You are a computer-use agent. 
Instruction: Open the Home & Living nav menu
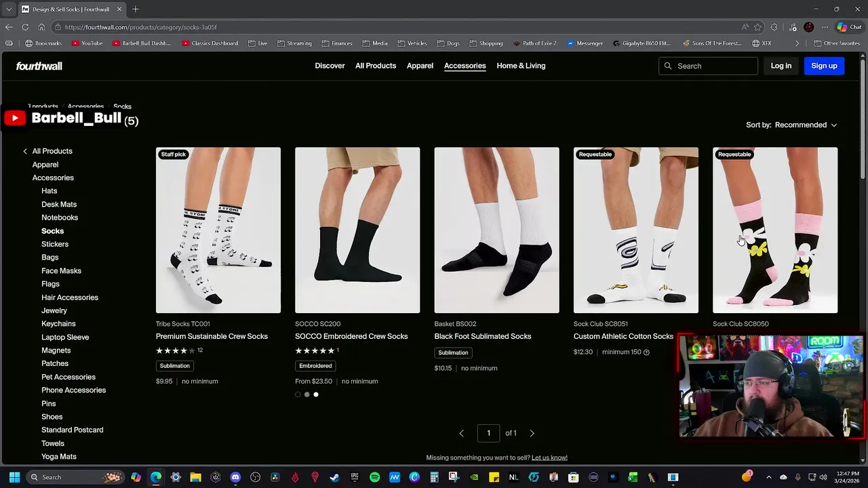pos(521,66)
